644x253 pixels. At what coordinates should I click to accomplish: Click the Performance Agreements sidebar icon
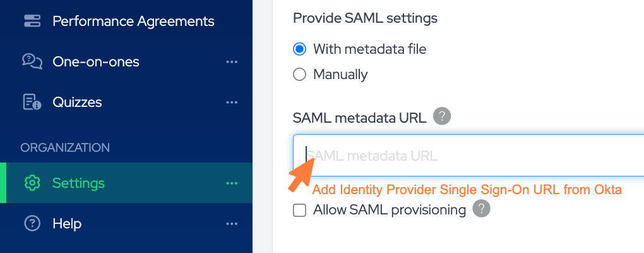click(32, 21)
